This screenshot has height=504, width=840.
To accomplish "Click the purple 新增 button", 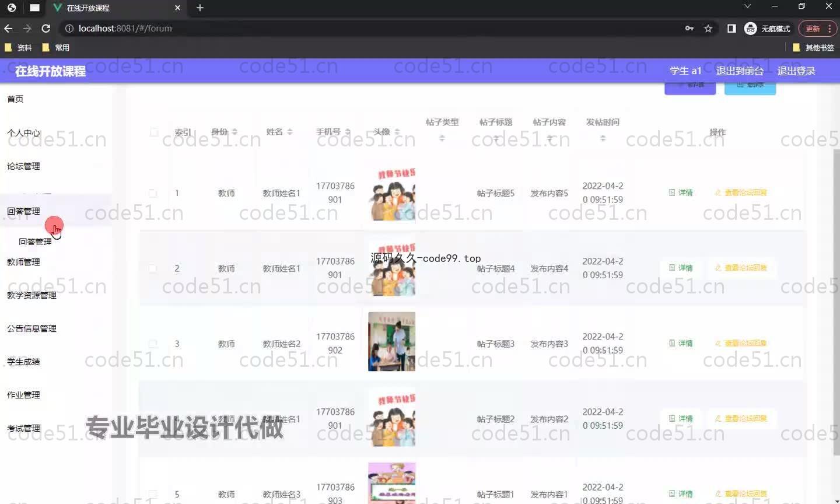I will coord(690,87).
